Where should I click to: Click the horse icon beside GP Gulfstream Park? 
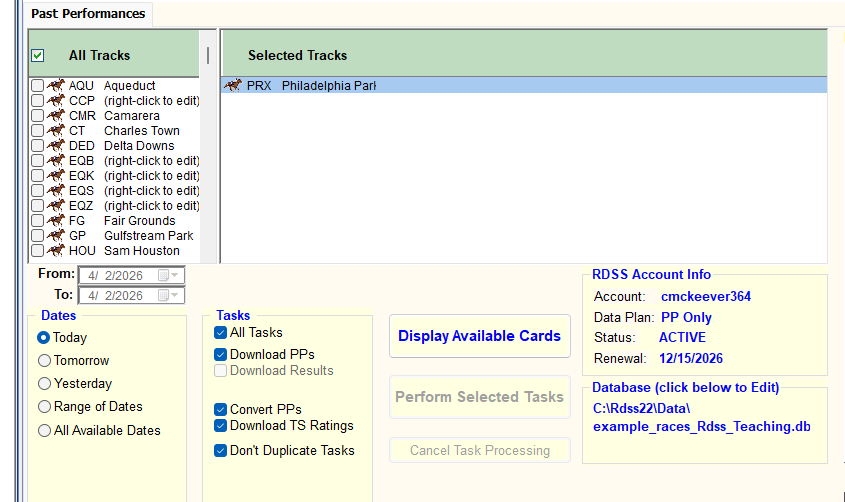pyautogui.click(x=56, y=235)
